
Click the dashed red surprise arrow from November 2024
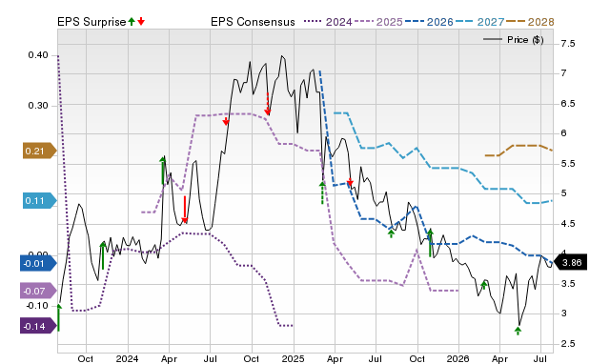pyautogui.click(x=268, y=104)
